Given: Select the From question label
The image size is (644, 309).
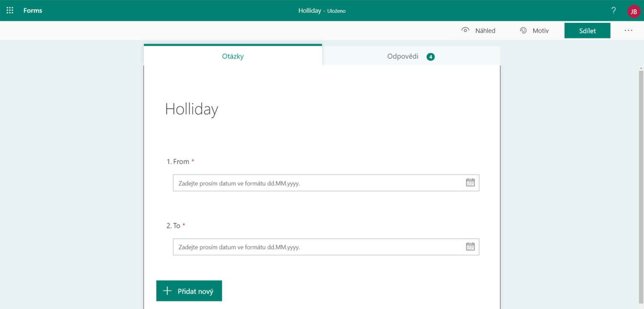Looking at the screenshot, I should [181, 162].
